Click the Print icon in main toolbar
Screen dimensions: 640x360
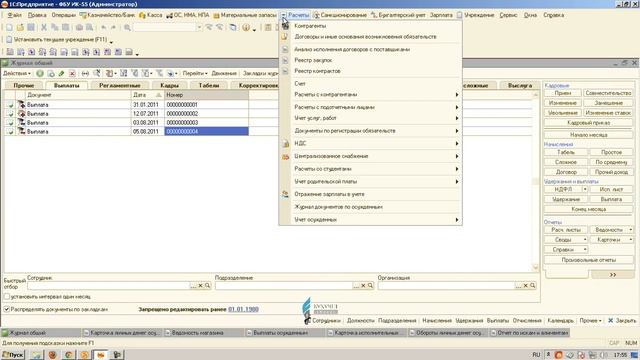(79, 27)
